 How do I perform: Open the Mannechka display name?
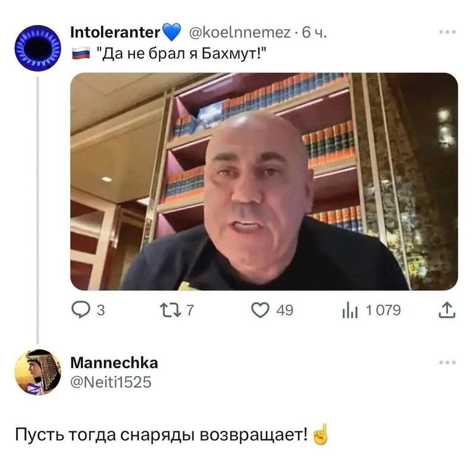tap(114, 362)
